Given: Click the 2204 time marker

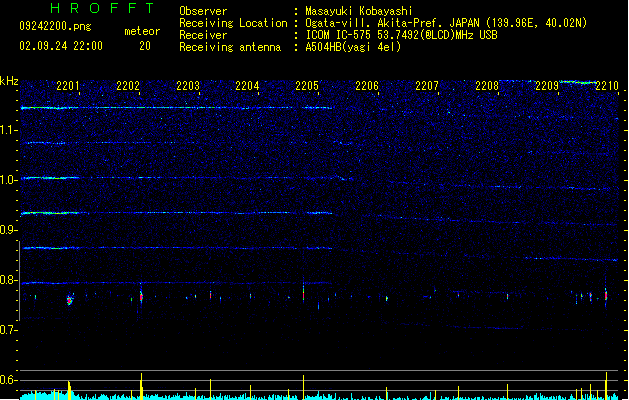Looking at the screenshot, I should point(247,86).
